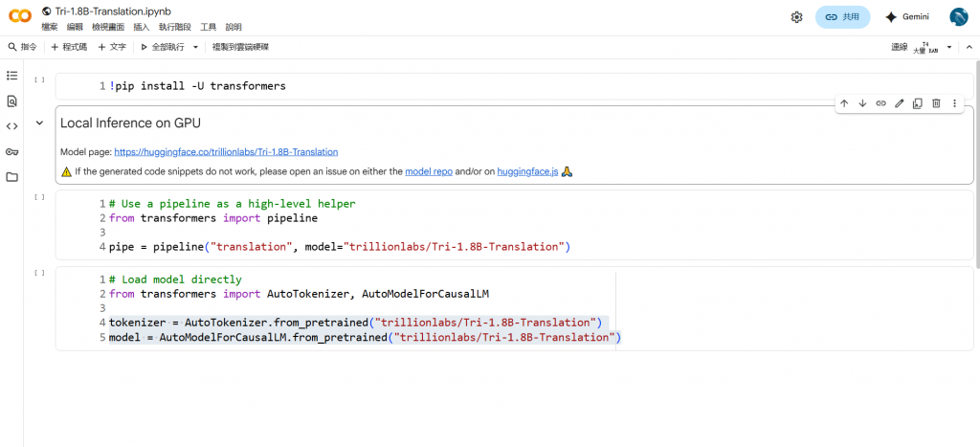Open the secrets key icon in sidebar

(11, 151)
